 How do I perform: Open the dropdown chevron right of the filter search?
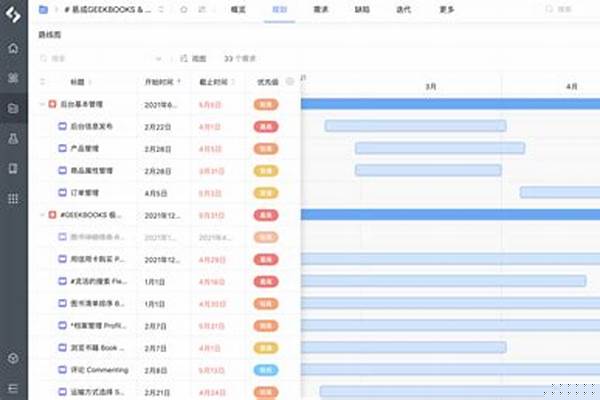[x=158, y=59]
